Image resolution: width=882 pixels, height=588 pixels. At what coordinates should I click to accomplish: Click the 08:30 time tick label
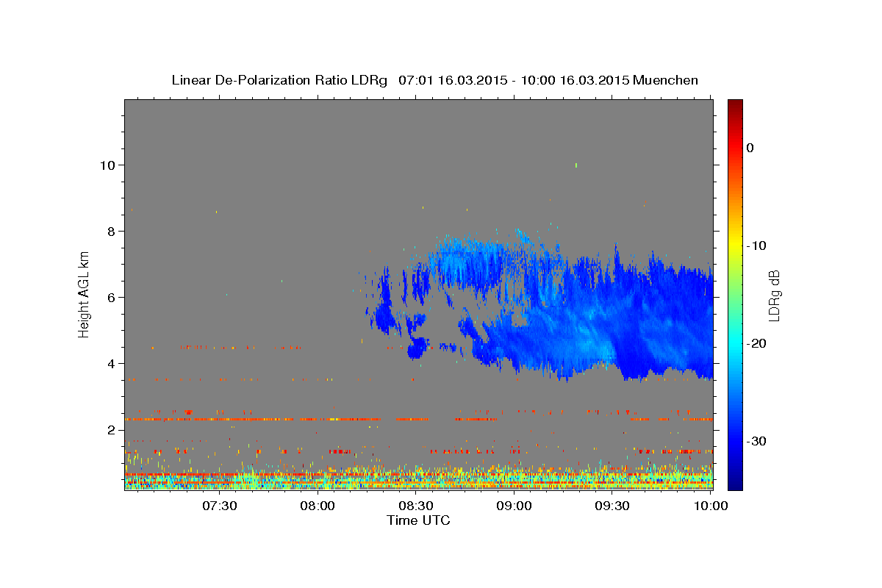(416, 506)
